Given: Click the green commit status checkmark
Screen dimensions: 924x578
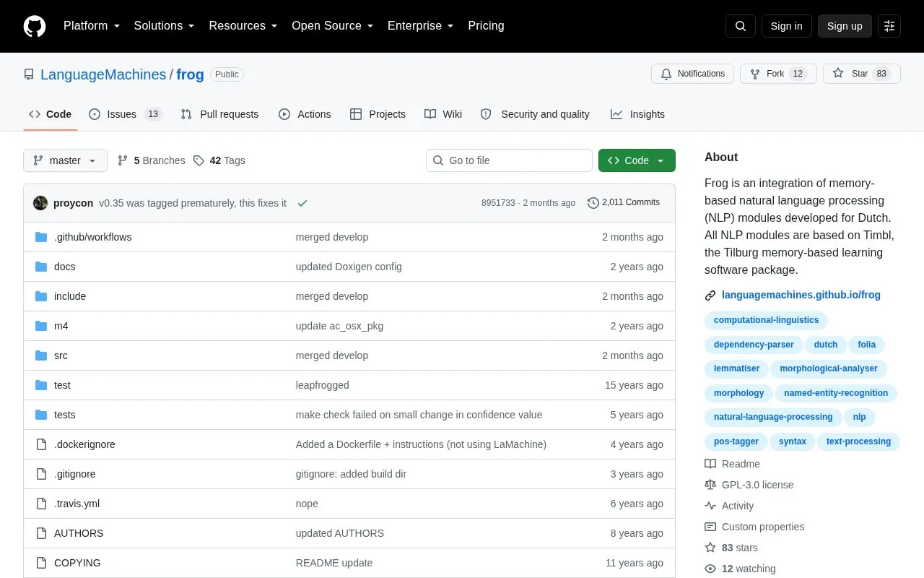Looking at the screenshot, I should 302,203.
